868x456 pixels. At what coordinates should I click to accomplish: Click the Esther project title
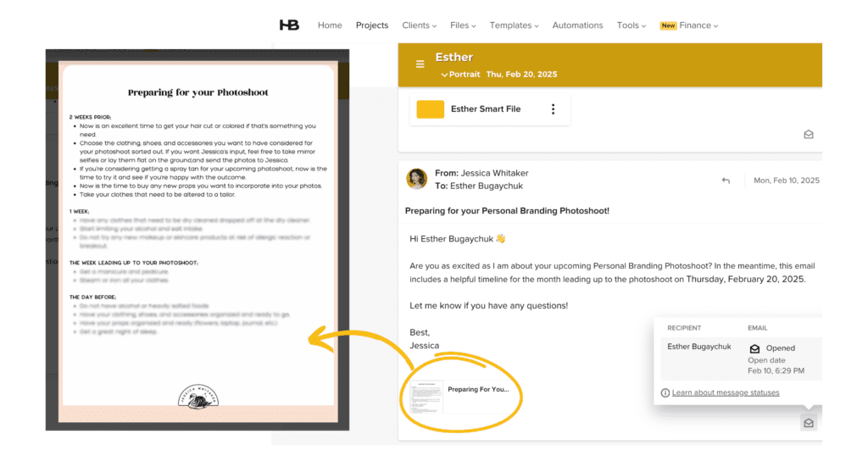pos(454,57)
